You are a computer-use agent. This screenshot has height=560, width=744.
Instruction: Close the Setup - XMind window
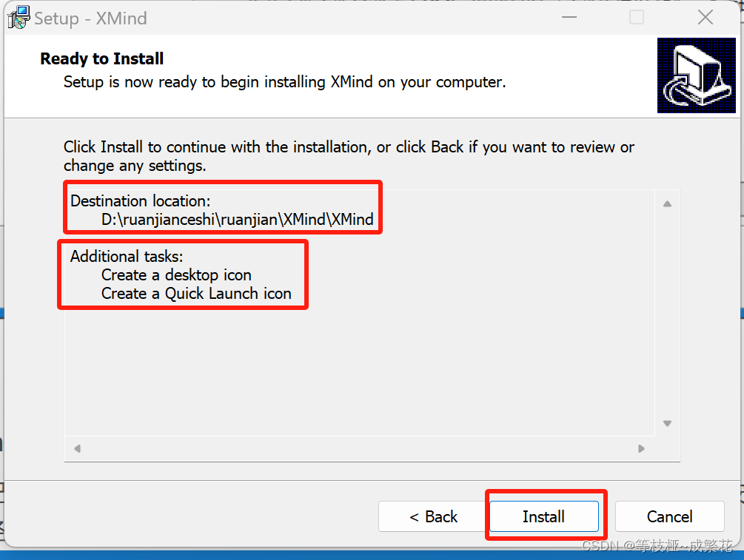(705, 18)
